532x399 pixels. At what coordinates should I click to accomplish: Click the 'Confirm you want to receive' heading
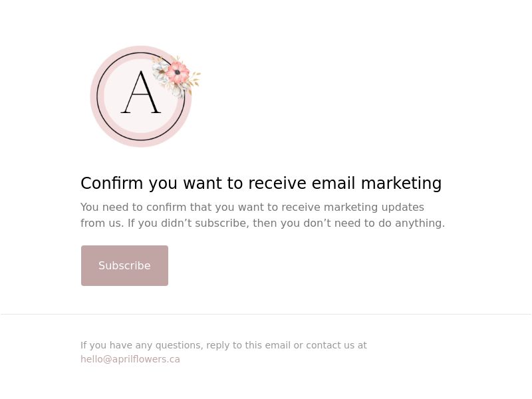[x=261, y=184]
